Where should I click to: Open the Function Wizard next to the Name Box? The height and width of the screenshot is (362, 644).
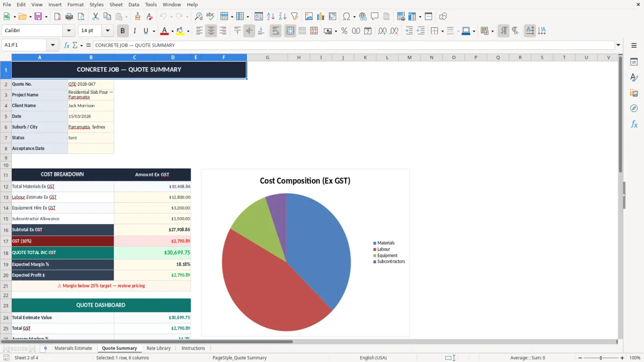[67, 46]
